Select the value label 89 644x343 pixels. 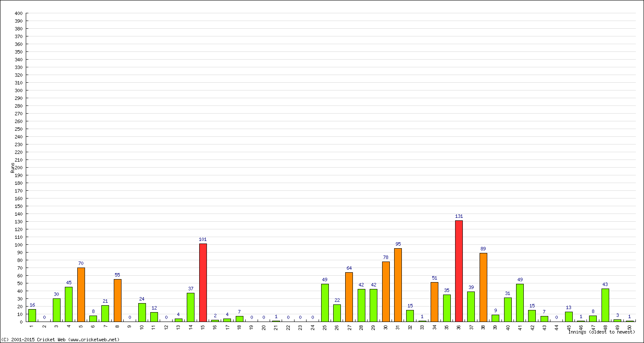pos(483,249)
